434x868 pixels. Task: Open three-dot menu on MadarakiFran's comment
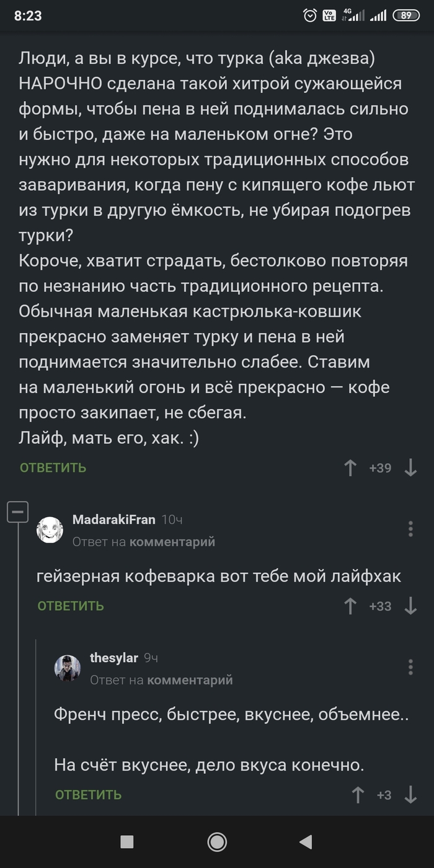click(x=410, y=529)
